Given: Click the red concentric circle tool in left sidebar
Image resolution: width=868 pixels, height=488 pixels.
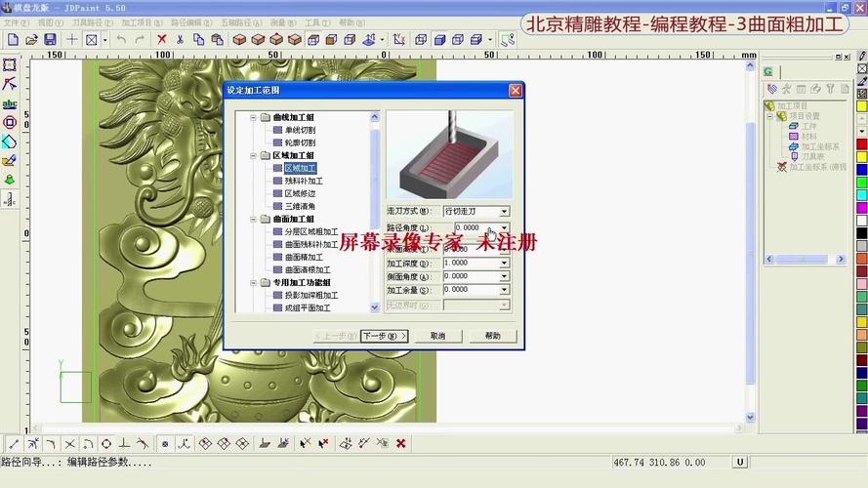Looking at the screenshot, I should (10, 122).
